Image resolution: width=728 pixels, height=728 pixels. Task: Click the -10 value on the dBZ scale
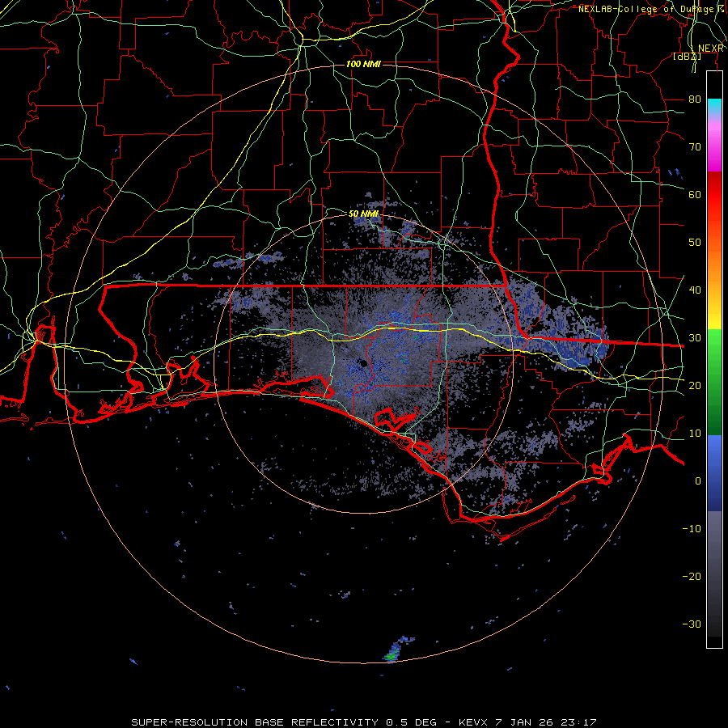tap(692, 528)
